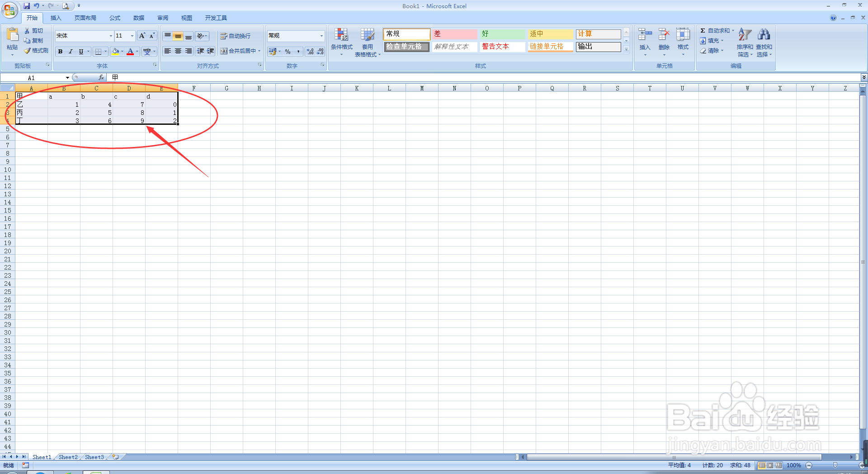
Task: Apply the red font color A
Action: (x=130, y=52)
